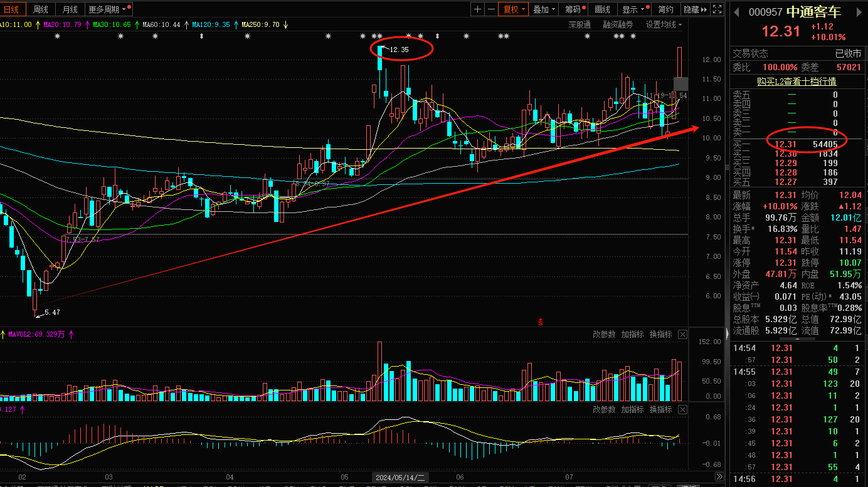Go to previous stock with left arrow
Image resolution: width=868 pixels, height=487 pixels.
coord(737,12)
